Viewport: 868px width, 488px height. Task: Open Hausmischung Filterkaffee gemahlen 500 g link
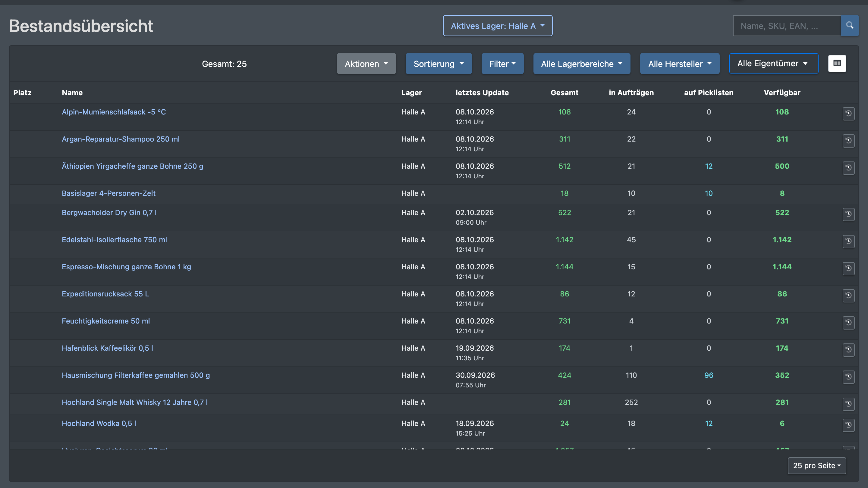click(135, 375)
